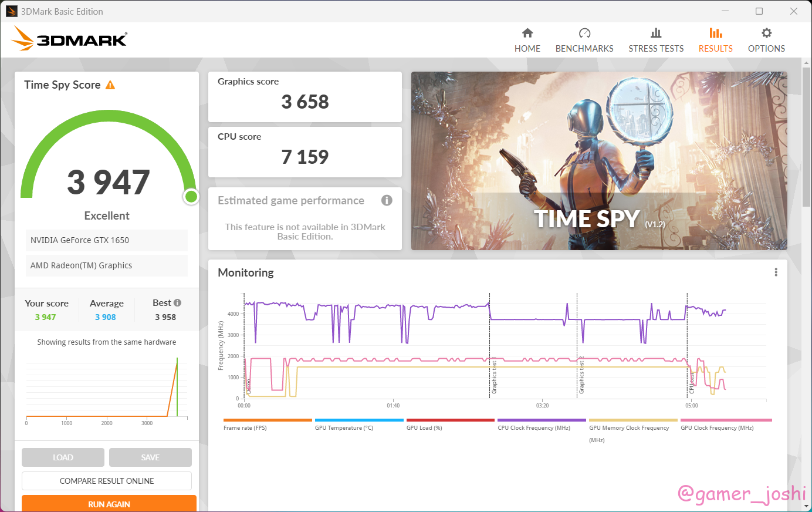Image resolution: width=812 pixels, height=512 pixels.
Task: Select the RESULTS tab
Action: [x=716, y=49]
